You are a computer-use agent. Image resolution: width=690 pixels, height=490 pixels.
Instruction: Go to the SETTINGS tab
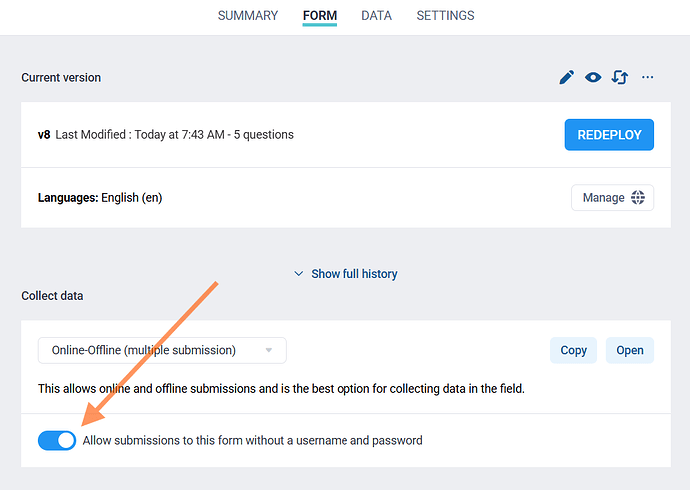[x=445, y=16]
